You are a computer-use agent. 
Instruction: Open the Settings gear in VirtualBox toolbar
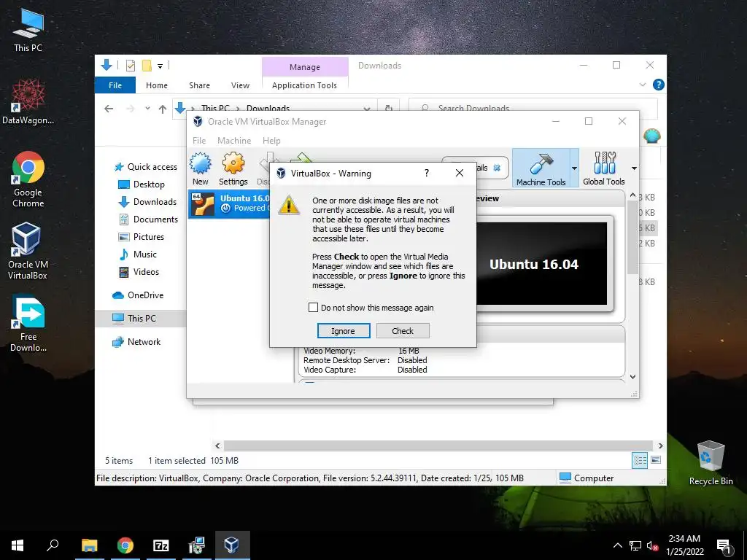pyautogui.click(x=233, y=168)
